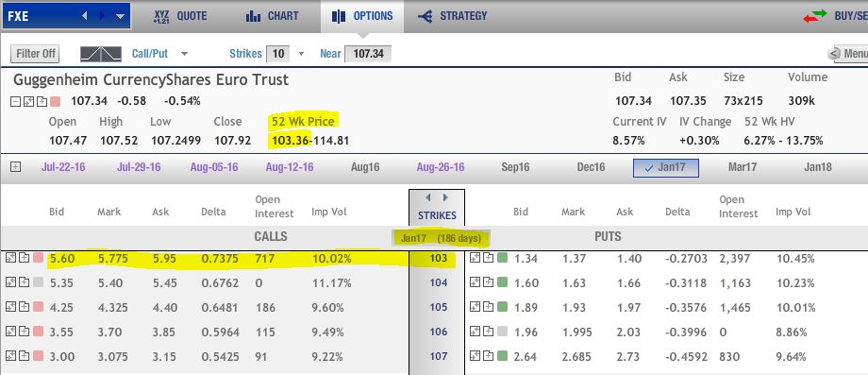Click the previous symbol arrow next to FXE
The image size is (868, 375).
pos(85,16)
